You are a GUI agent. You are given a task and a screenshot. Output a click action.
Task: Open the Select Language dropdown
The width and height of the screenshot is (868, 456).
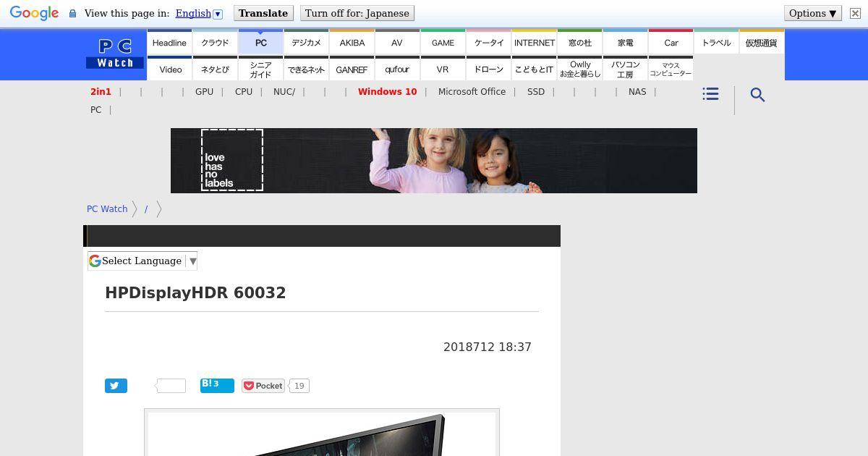pyautogui.click(x=142, y=261)
